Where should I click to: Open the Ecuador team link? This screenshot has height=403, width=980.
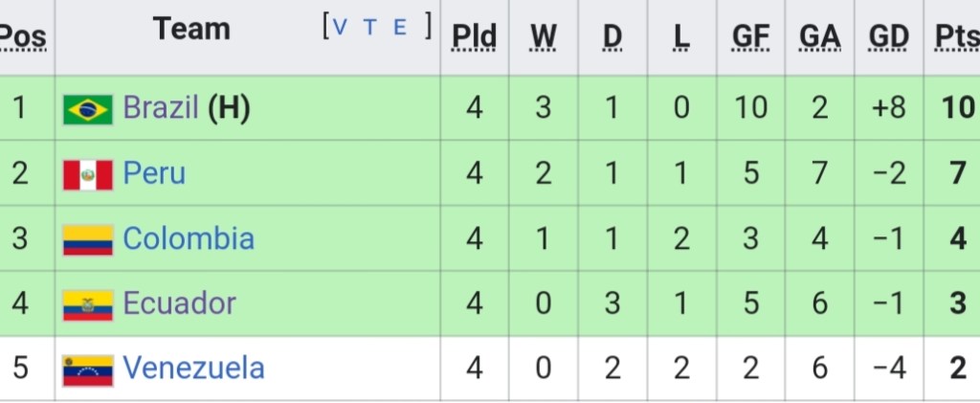click(x=179, y=303)
